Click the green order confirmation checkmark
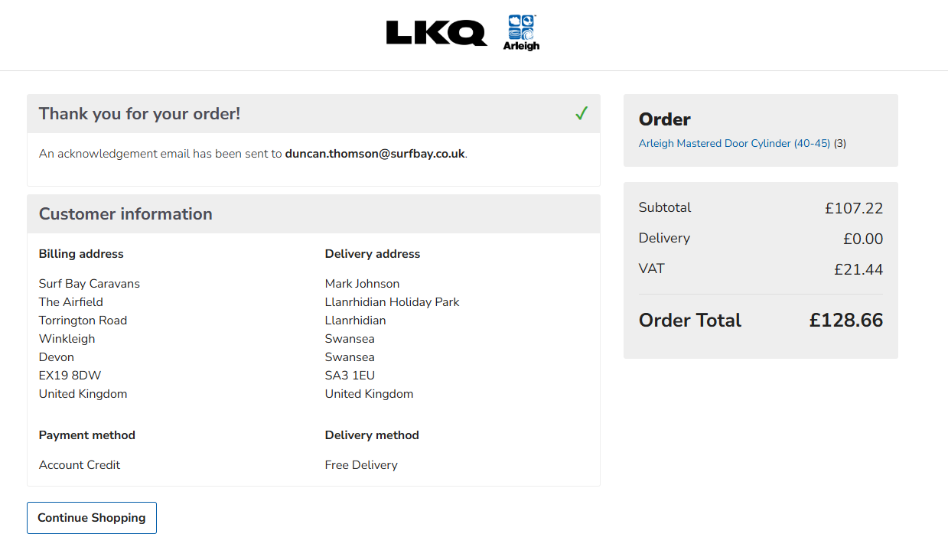 [582, 114]
